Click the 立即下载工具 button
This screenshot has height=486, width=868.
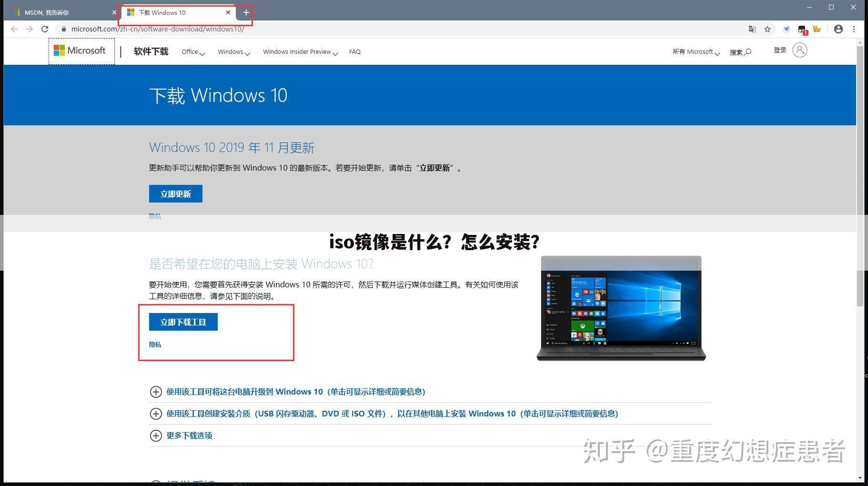pyautogui.click(x=183, y=322)
